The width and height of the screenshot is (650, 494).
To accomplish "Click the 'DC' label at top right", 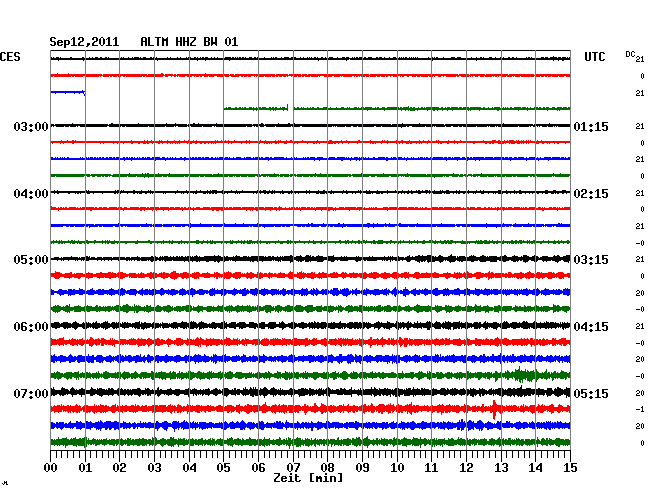I will point(630,54).
